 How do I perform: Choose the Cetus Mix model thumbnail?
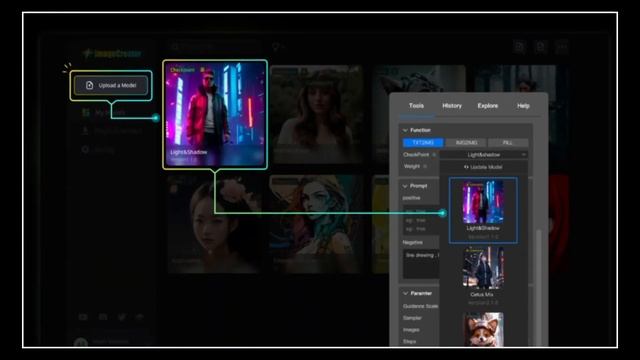click(x=483, y=267)
